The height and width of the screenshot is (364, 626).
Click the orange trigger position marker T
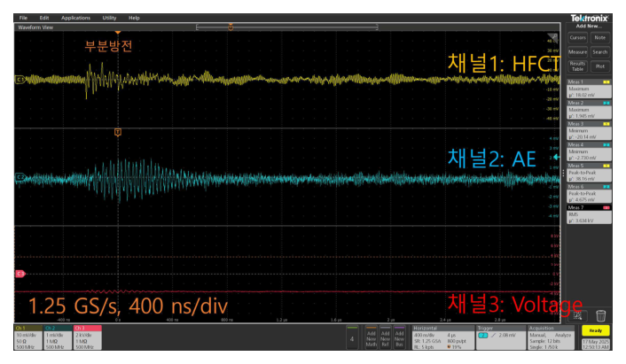pos(117,132)
